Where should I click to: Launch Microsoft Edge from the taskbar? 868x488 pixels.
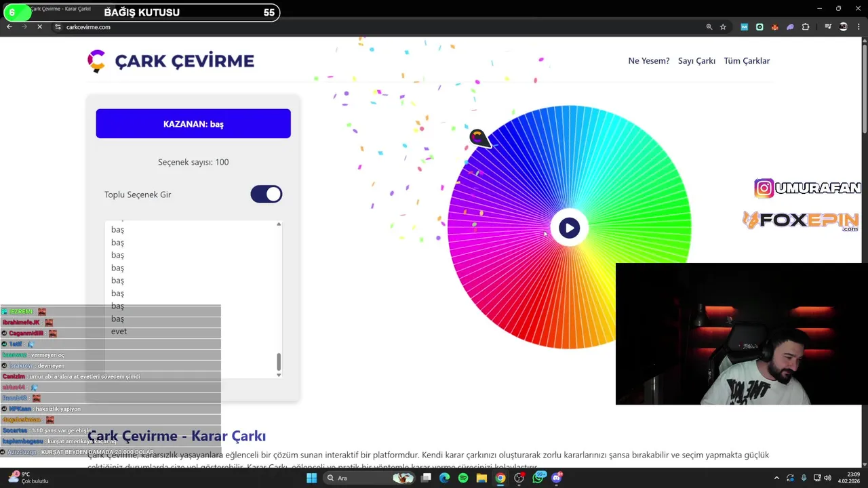pyautogui.click(x=444, y=478)
